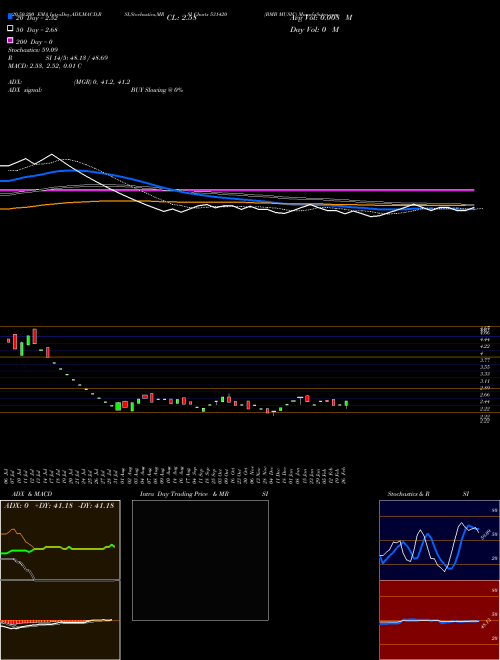This screenshot has height=660, width=500.
Task: Click the green +DY line in ADX panel
Action: [59, 548]
